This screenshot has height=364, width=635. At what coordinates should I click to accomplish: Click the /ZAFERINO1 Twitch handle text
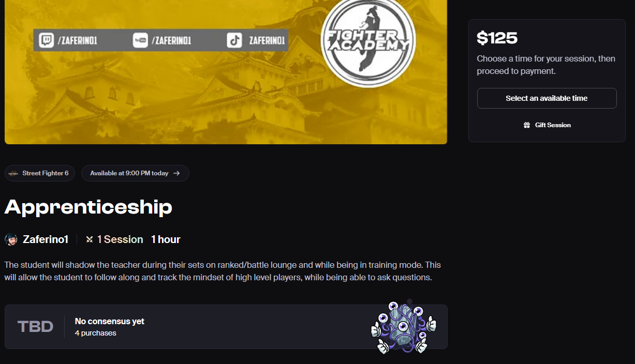tap(77, 40)
